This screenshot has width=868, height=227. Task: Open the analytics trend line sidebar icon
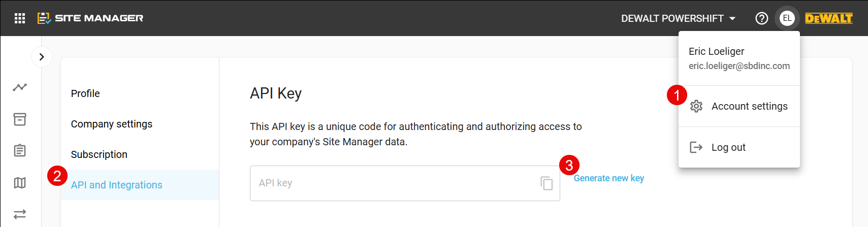point(20,87)
